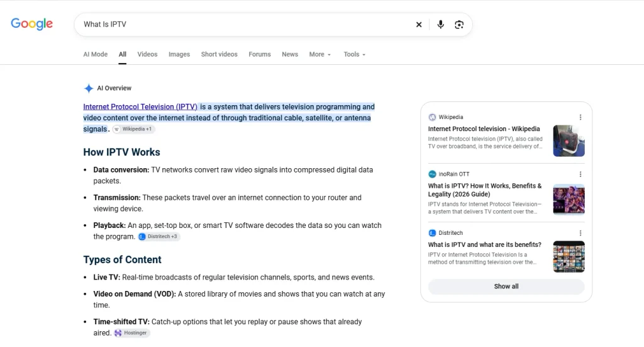This screenshot has width=644, height=347.
Task: Click the Time-shifted TV: bullet text
Action: pyautogui.click(x=121, y=322)
